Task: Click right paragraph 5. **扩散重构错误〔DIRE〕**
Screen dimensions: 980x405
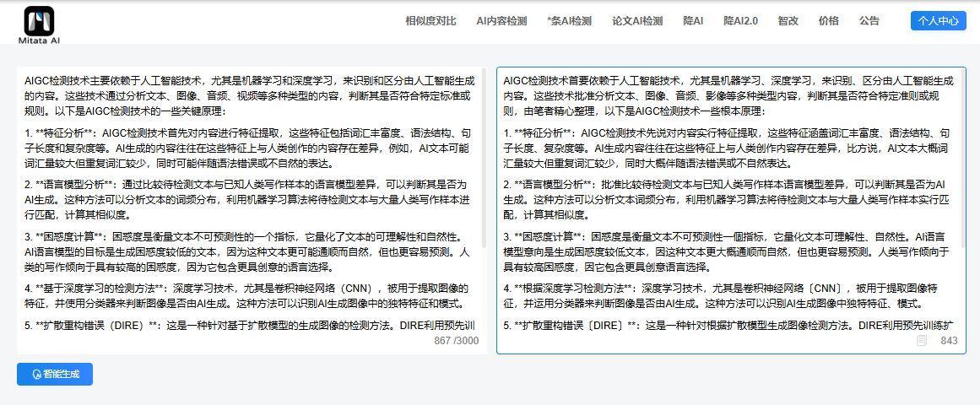Action: (728, 326)
